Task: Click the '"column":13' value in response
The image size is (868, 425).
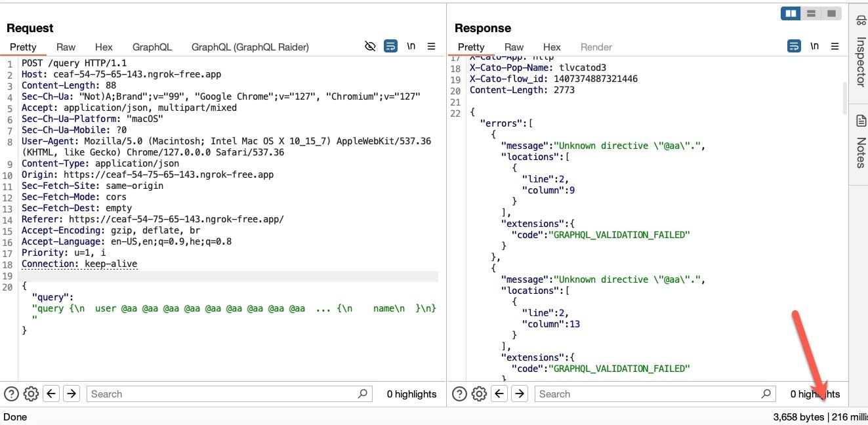Action: (551, 324)
